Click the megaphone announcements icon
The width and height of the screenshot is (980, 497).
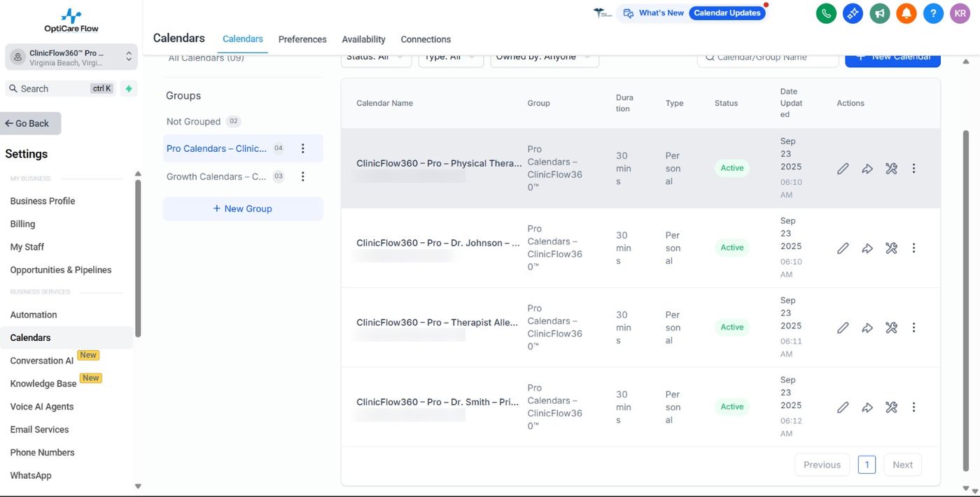(x=879, y=13)
